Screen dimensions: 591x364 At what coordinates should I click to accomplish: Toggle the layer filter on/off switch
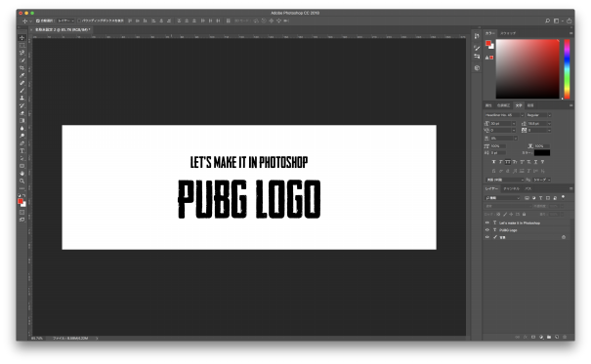click(x=563, y=197)
